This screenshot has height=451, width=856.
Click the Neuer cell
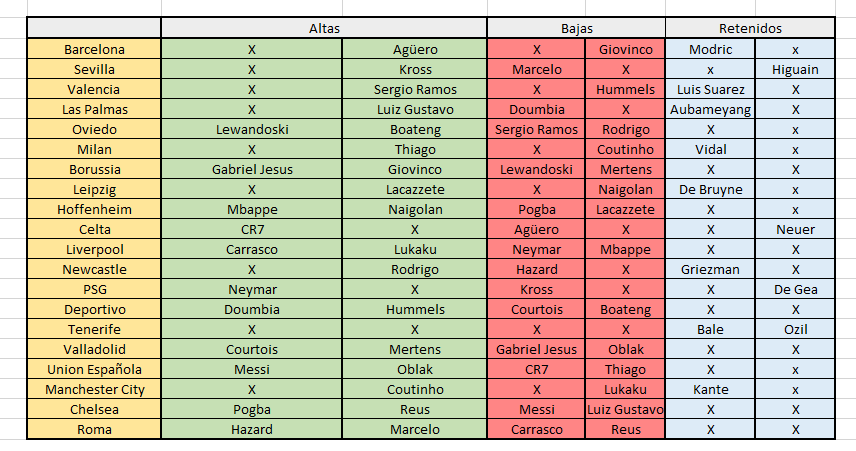[x=795, y=229]
